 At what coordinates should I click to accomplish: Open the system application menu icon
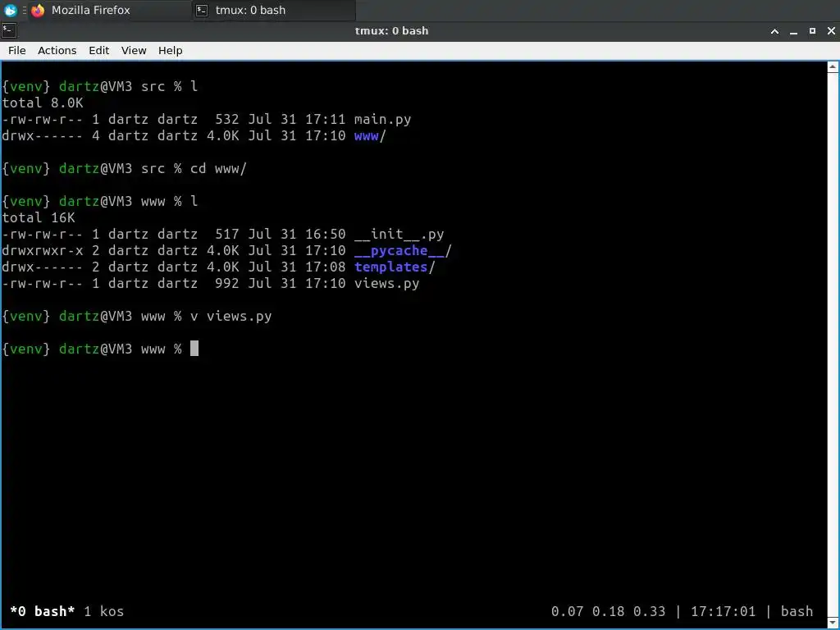click(x=10, y=10)
